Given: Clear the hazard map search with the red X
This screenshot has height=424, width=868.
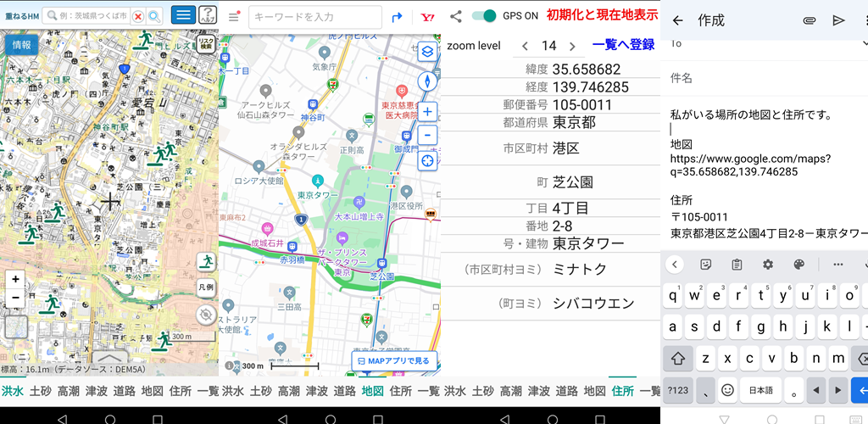Looking at the screenshot, I should (x=138, y=17).
